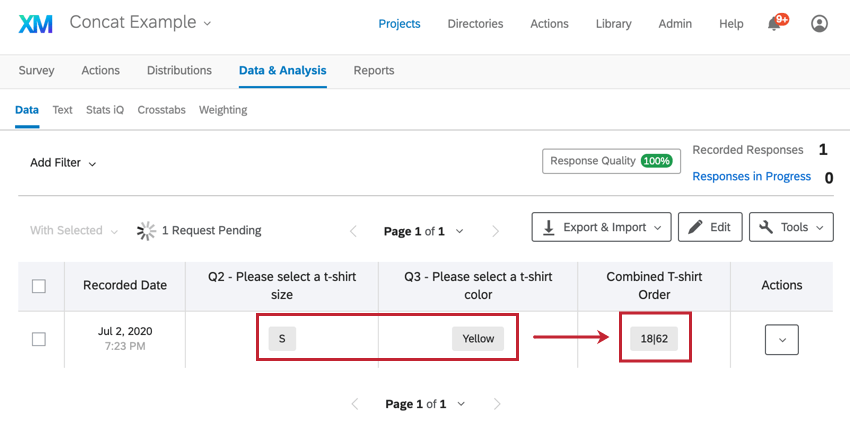The height and width of the screenshot is (425, 850).
Task: Switch to the Weighting sub-tab
Action: (223, 110)
